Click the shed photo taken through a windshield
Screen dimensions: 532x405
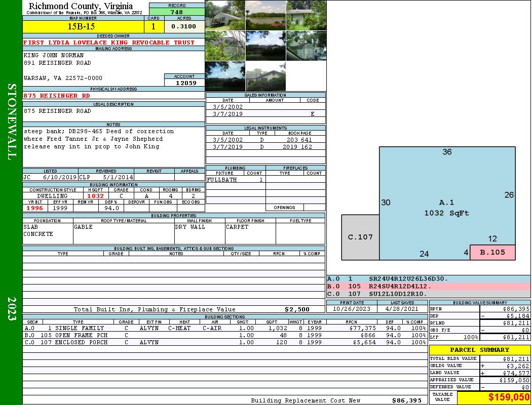click(306, 46)
